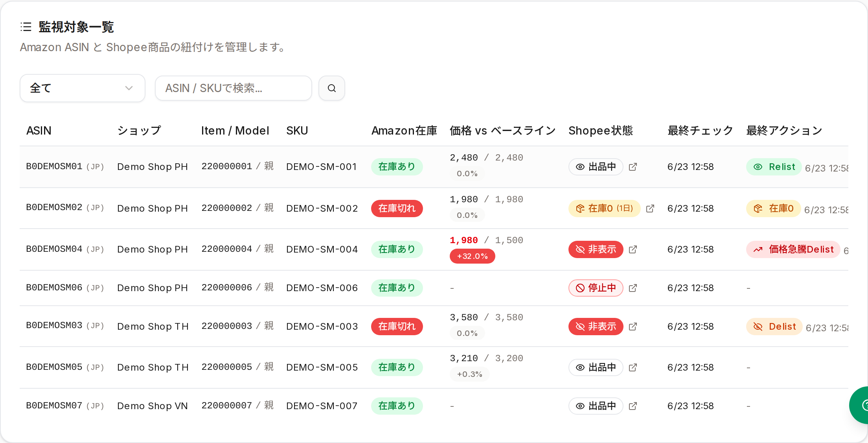Select ASIN B0DEMOSM06

tap(54, 288)
